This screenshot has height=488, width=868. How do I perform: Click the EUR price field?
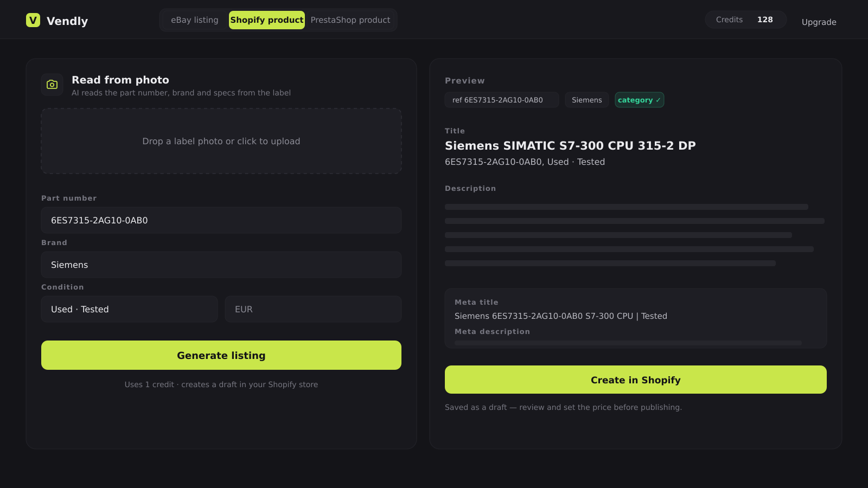point(313,309)
